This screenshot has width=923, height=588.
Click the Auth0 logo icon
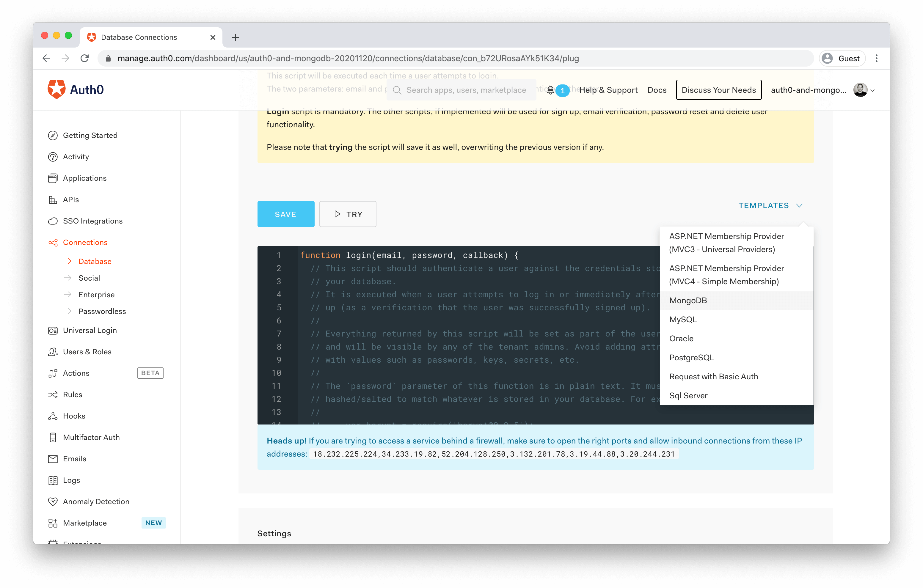coord(55,89)
